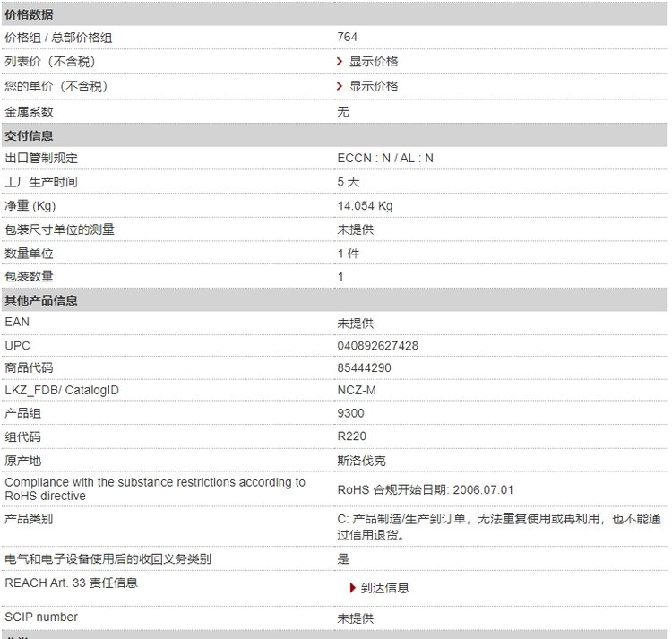
Task: Show price for 列表价（不含税）
Action: pyautogui.click(x=374, y=62)
